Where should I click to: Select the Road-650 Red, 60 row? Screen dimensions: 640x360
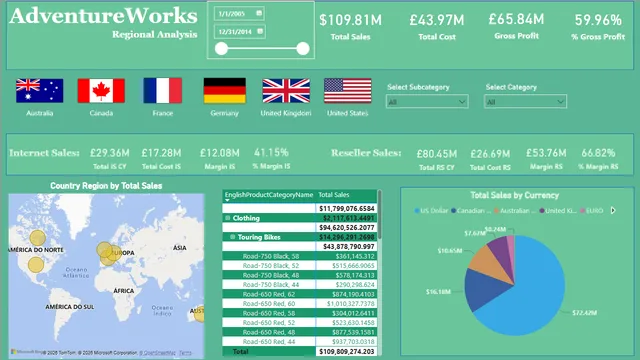(x=299, y=304)
